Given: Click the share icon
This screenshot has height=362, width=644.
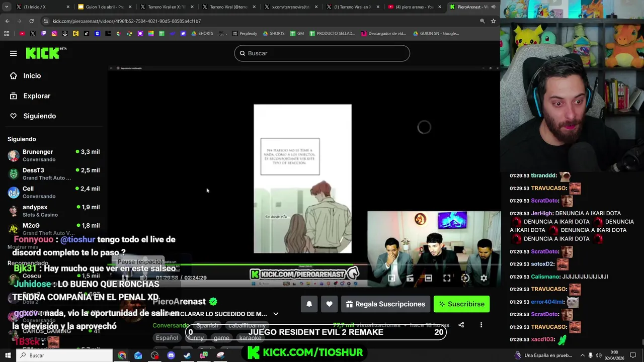Looking at the screenshot, I should tap(461, 325).
